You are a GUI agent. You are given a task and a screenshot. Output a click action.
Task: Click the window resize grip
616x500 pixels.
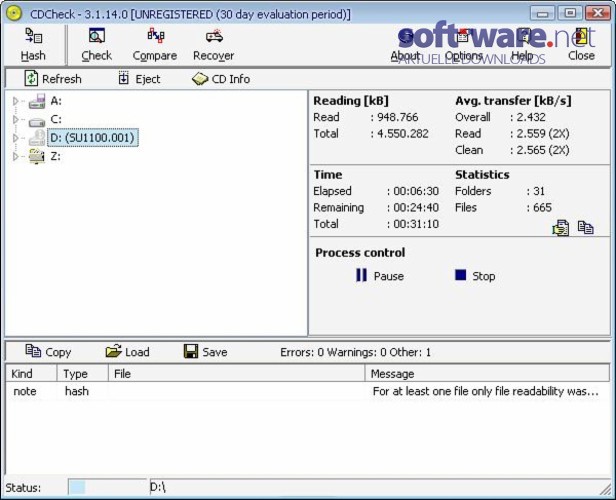click(x=606, y=489)
